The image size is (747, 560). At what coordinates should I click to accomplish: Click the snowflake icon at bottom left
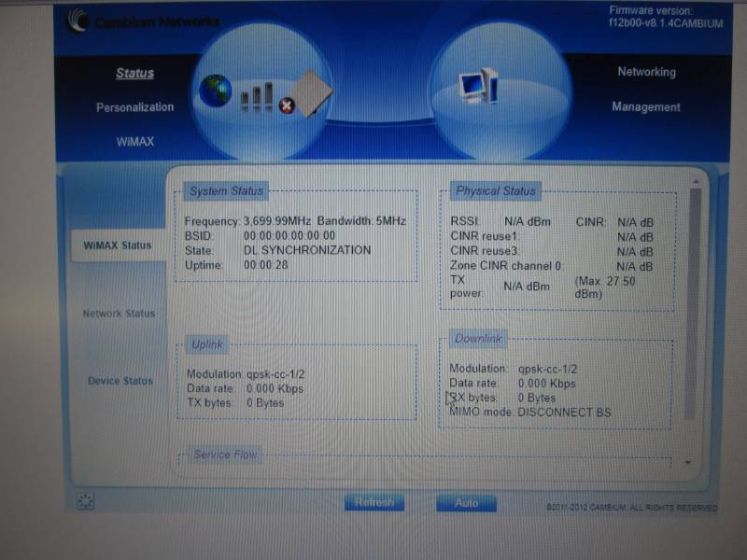point(85,501)
